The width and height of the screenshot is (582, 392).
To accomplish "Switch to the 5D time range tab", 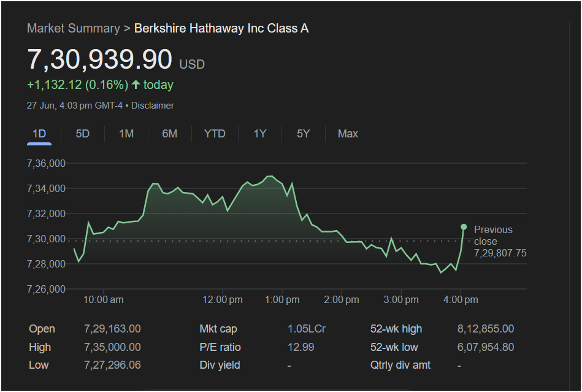I will tap(82, 134).
